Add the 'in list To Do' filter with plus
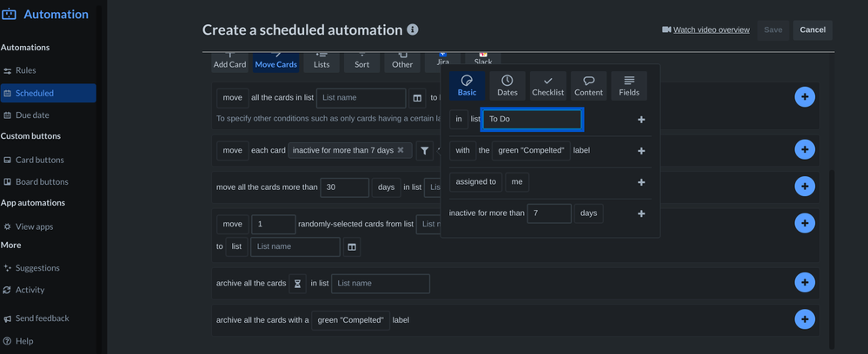Viewport: 868px width, 354px height. tap(641, 120)
